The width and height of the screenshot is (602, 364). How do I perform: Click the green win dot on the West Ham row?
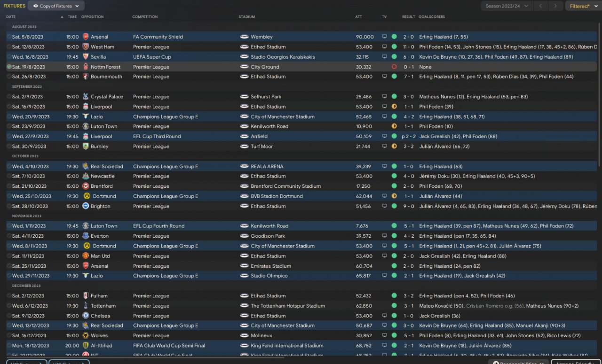[394, 47]
